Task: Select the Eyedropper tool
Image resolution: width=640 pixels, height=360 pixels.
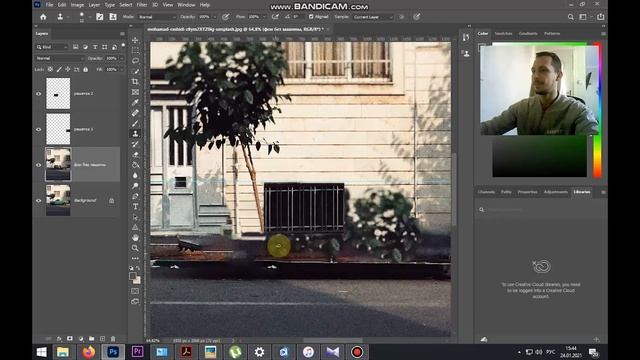Action: coord(135,102)
